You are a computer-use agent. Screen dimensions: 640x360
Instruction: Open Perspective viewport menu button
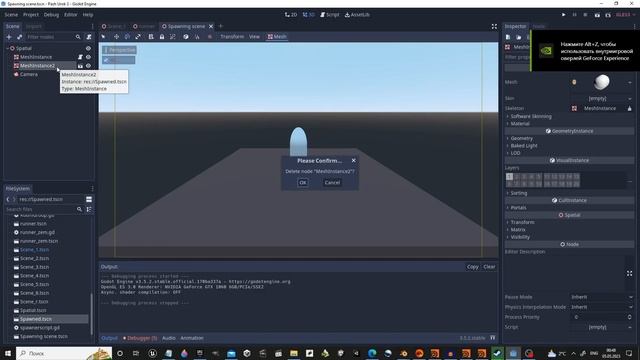coord(119,50)
